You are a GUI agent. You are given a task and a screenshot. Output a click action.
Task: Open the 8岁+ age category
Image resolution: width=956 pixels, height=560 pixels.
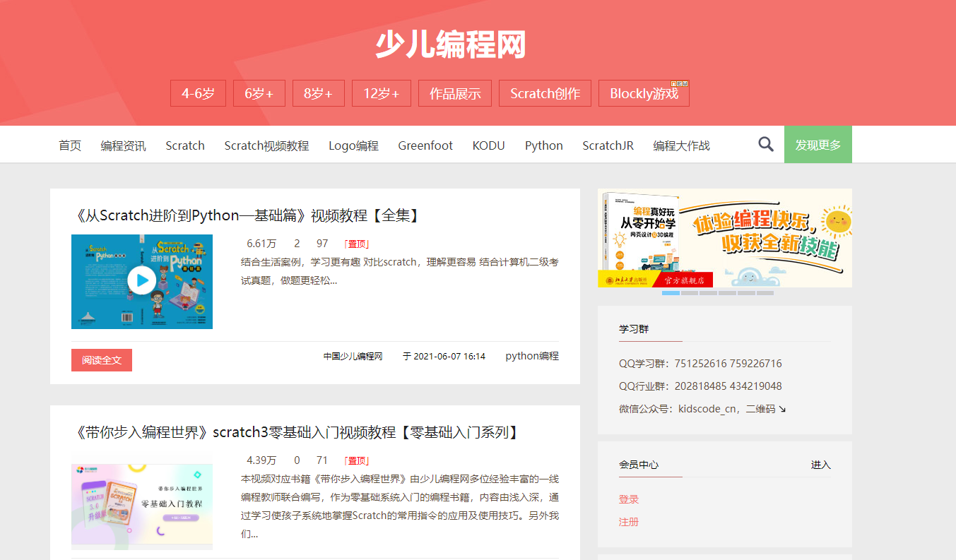click(x=319, y=93)
